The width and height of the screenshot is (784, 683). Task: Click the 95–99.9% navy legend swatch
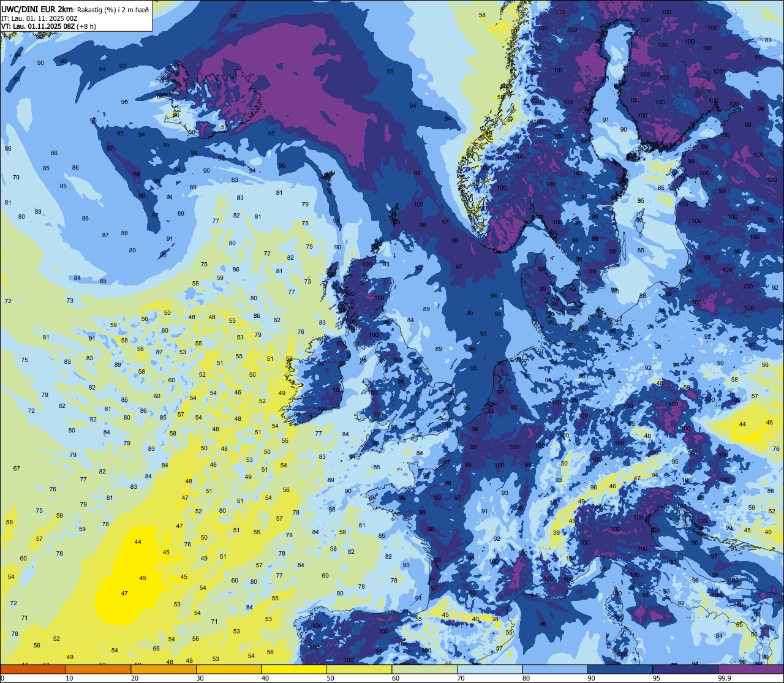(x=685, y=669)
